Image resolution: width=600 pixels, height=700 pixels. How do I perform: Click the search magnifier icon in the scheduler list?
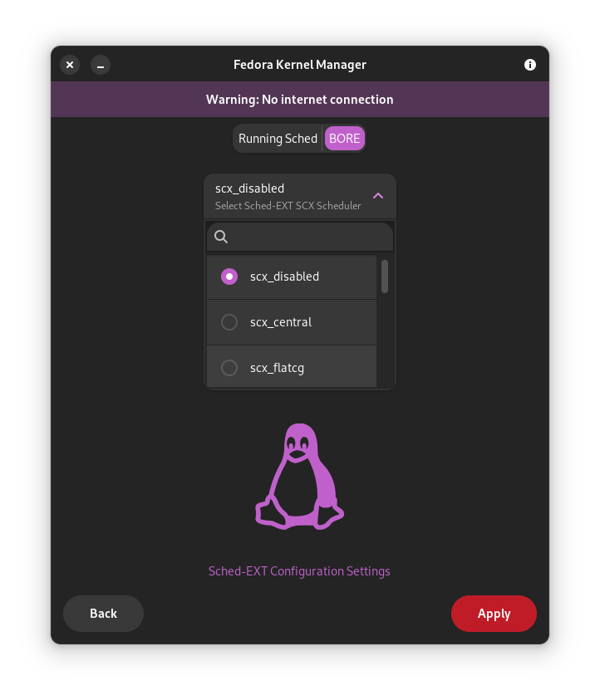tap(221, 237)
